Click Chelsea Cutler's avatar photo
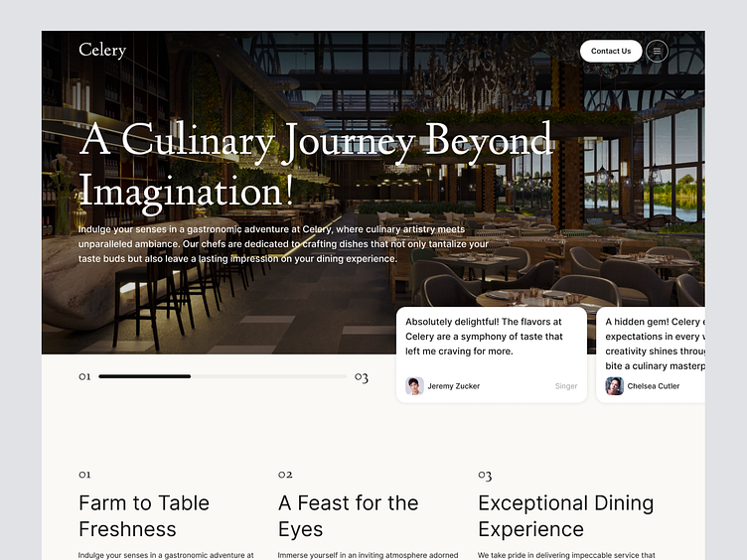This screenshot has width=747, height=560. pyautogui.click(x=615, y=386)
